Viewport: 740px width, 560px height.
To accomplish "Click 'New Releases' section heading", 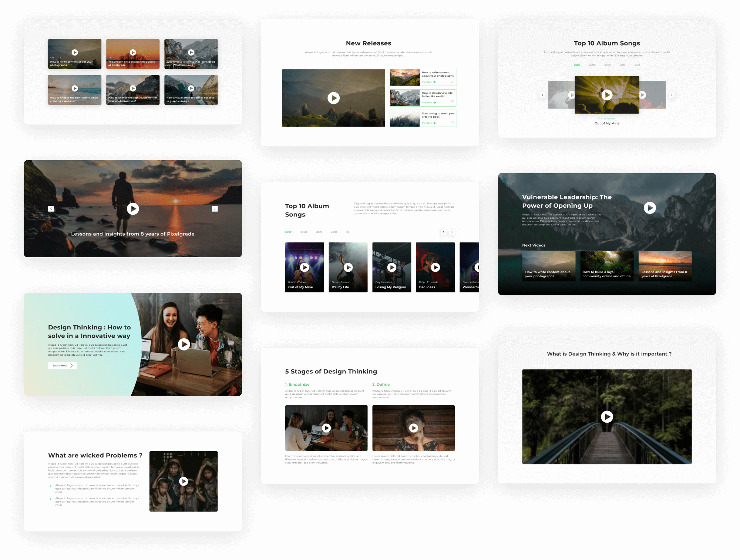I will coord(369,43).
